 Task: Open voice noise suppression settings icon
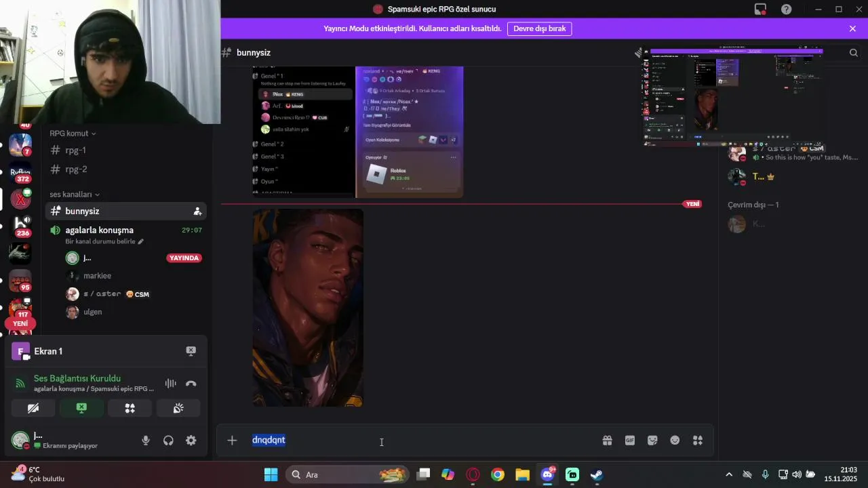point(170,384)
